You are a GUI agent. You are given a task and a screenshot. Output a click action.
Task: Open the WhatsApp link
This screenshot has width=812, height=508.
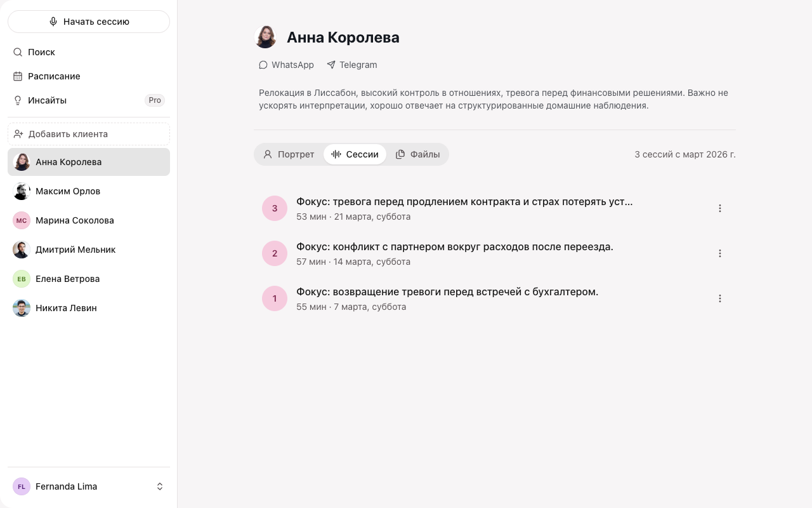286,65
